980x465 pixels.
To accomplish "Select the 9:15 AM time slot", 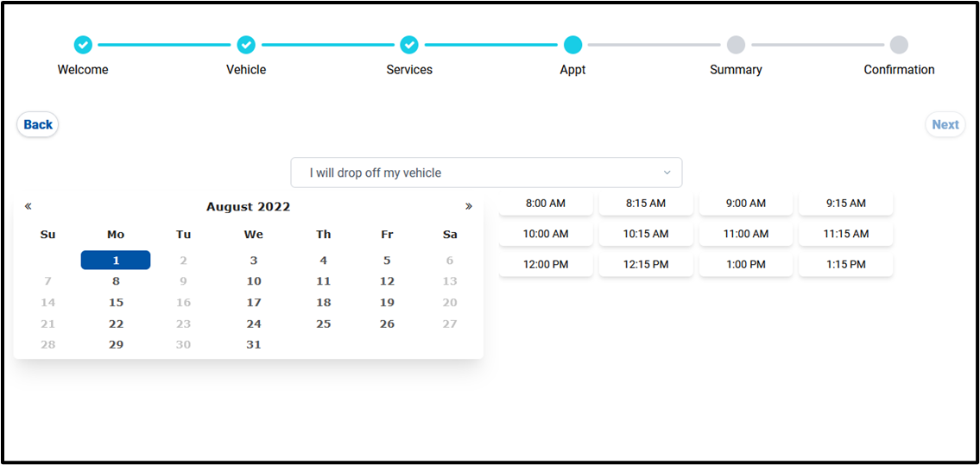I will click(x=845, y=204).
